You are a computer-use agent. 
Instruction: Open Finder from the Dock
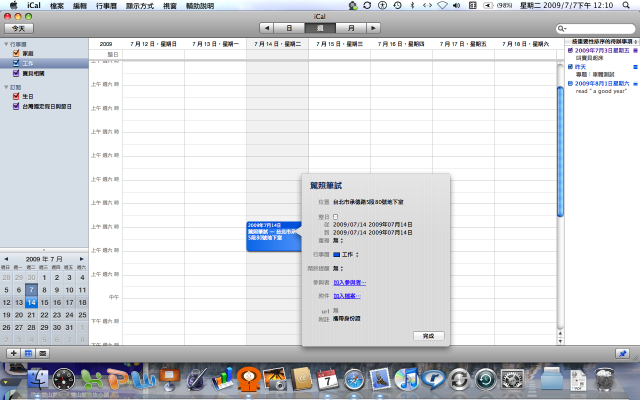pyautogui.click(x=38, y=380)
